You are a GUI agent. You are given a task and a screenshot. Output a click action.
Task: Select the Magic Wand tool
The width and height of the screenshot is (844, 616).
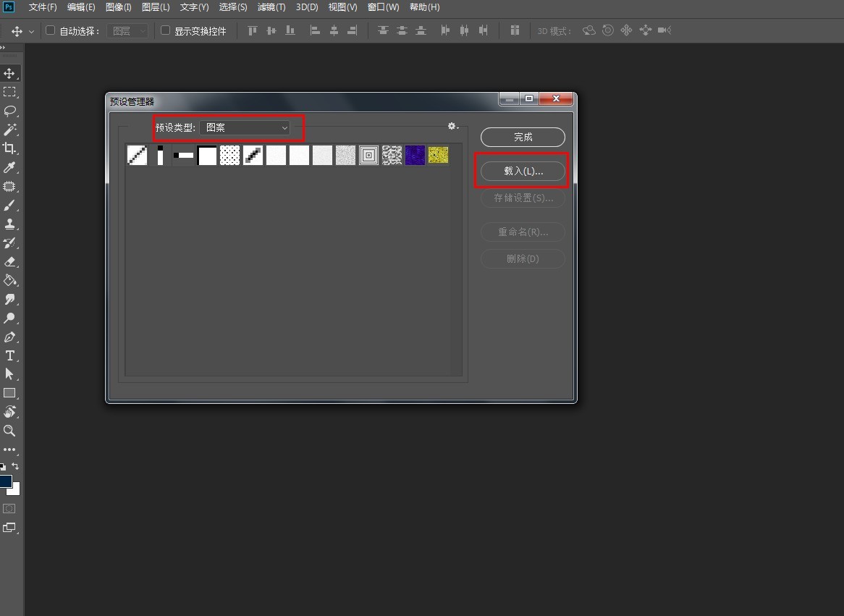[x=9, y=130]
